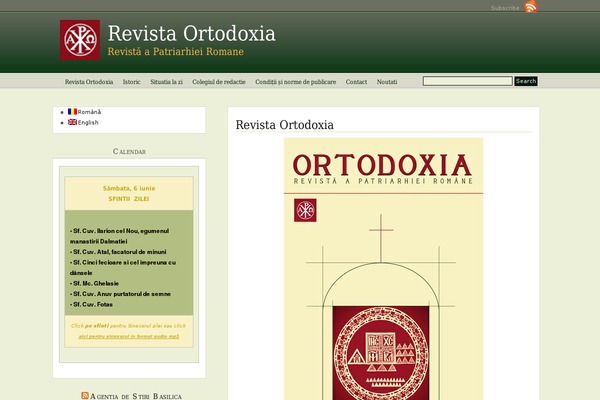Click the Calendar widget heading
This screenshot has height=400, width=600.
click(x=129, y=152)
